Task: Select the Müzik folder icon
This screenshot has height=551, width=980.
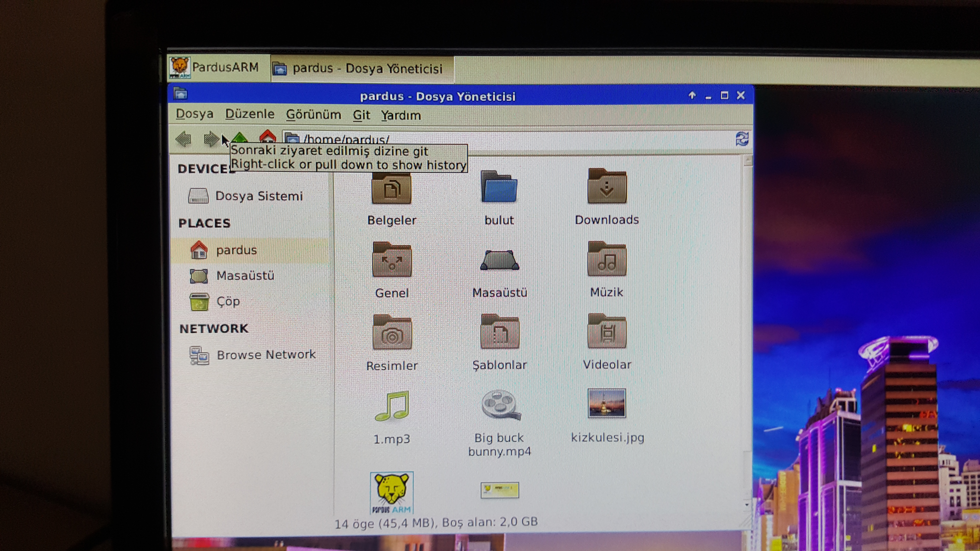Action: [x=607, y=259]
